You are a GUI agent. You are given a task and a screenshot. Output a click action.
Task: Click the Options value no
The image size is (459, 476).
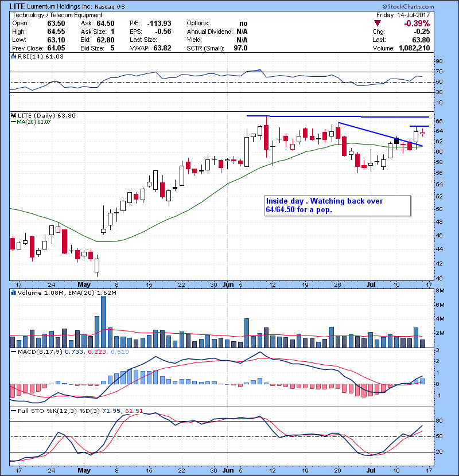pyautogui.click(x=243, y=24)
